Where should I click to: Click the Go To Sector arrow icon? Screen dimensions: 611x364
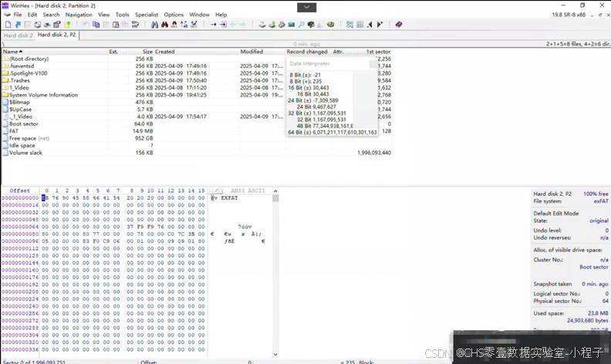coord(223,24)
